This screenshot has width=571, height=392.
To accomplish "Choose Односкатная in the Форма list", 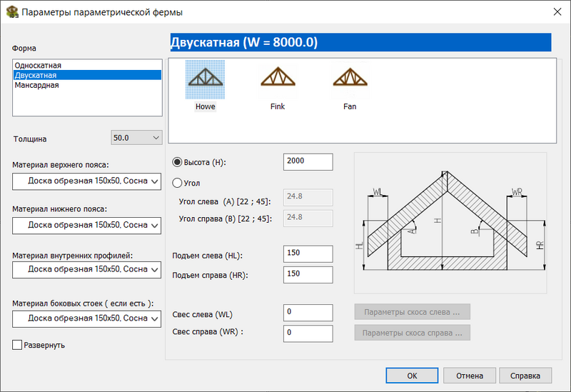I will pyautogui.click(x=87, y=65).
